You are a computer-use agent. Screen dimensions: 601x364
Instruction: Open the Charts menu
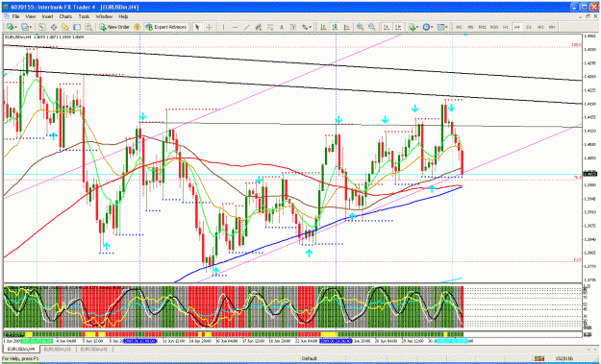tap(65, 17)
